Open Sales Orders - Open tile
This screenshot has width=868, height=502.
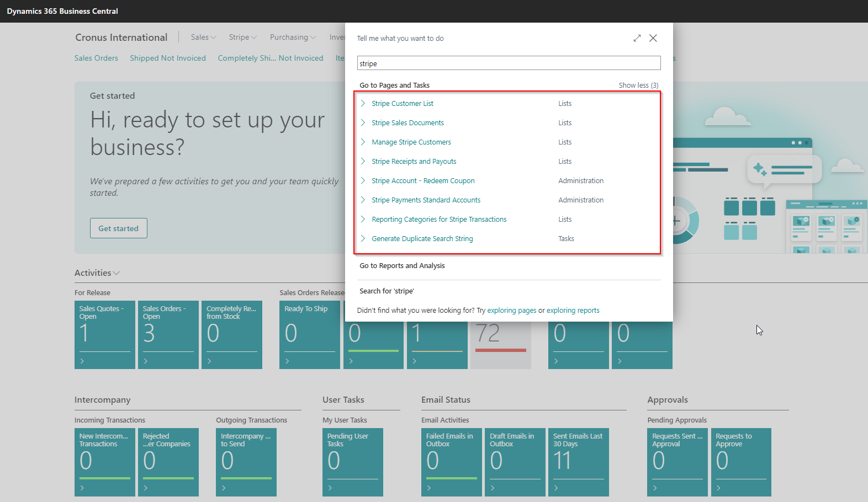pyautogui.click(x=168, y=335)
